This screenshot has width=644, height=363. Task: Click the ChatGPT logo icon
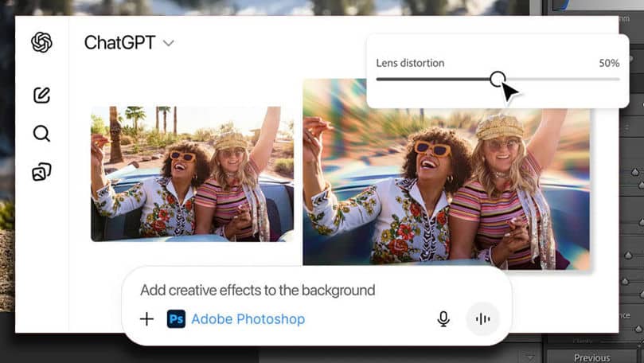click(x=41, y=42)
